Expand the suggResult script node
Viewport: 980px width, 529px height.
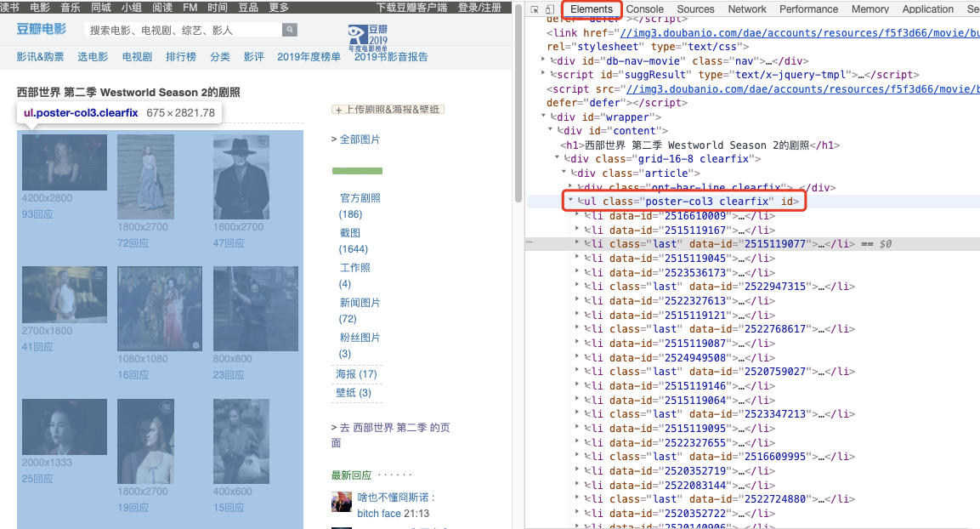click(x=542, y=74)
